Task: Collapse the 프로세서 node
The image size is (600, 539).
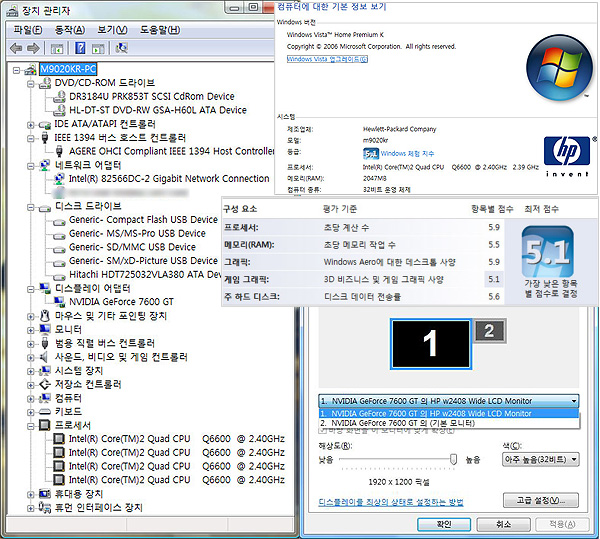Action: tap(31, 426)
